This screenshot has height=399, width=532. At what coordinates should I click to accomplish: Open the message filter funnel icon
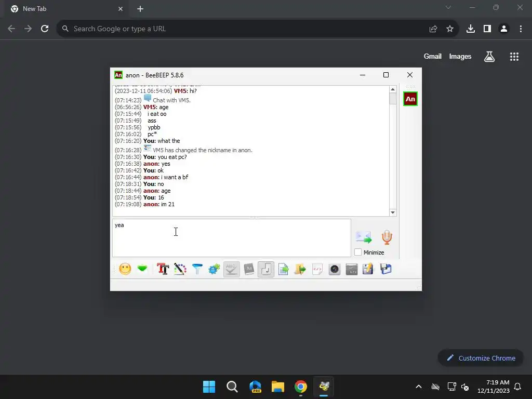point(197,269)
